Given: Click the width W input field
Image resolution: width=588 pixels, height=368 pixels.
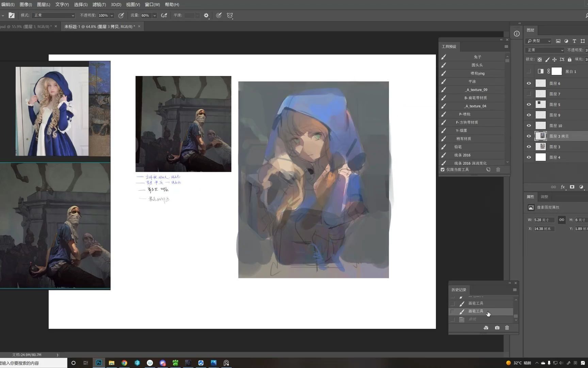Looking at the screenshot, I should (544, 220).
